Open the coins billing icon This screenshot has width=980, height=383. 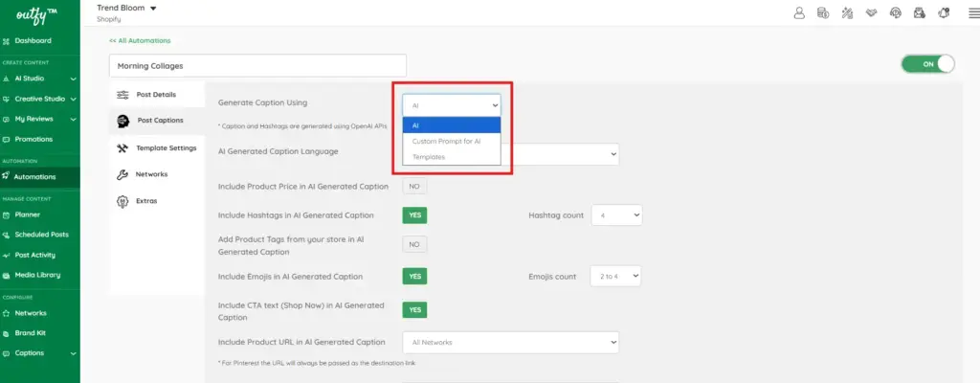pyautogui.click(x=823, y=13)
